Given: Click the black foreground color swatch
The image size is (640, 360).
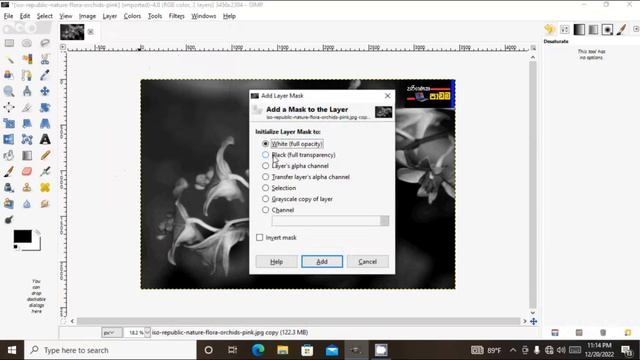Looking at the screenshot, I should (x=22, y=236).
